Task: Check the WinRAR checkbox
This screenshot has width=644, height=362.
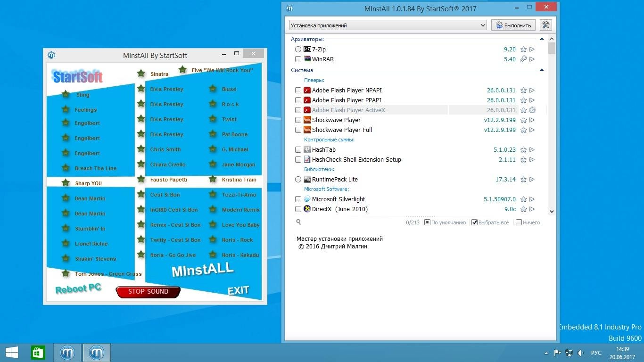Action: [298, 59]
